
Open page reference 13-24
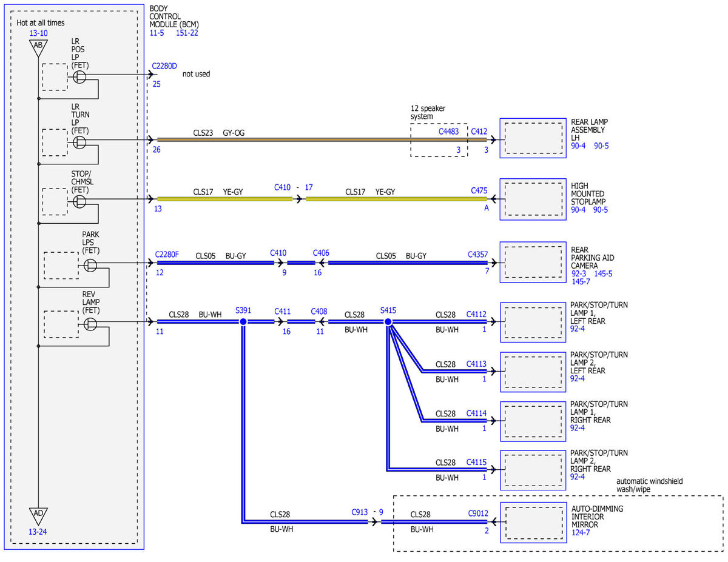pos(38,532)
